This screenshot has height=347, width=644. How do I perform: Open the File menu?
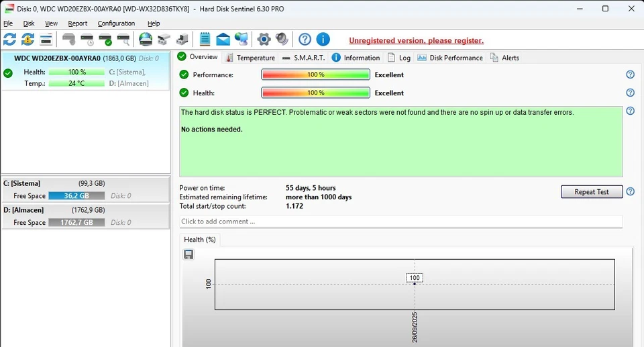click(8, 23)
